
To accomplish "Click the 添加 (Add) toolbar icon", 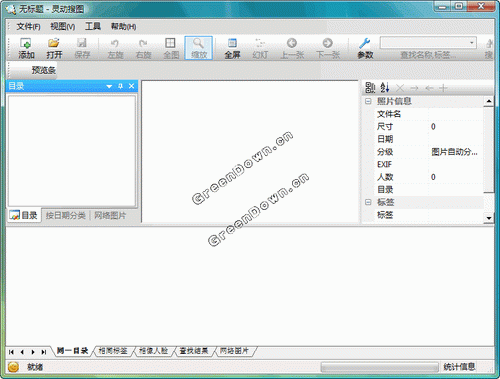I will [x=26, y=48].
